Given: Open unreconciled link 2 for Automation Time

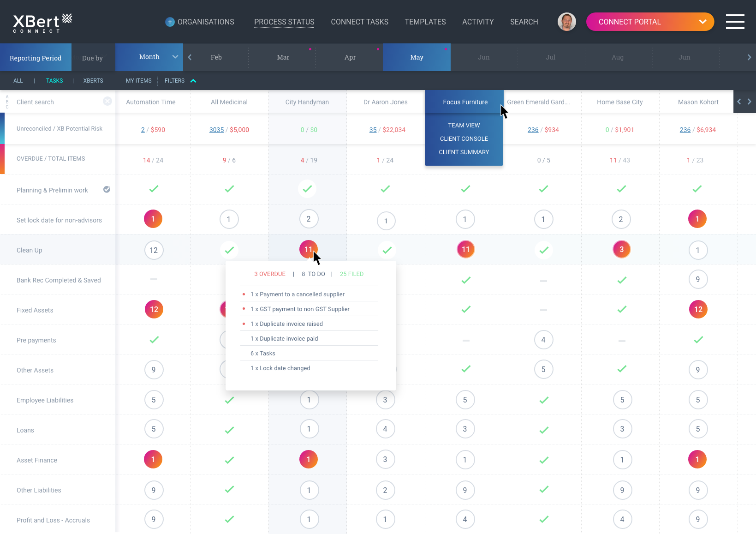Looking at the screenshot, I should [x=143, y=130].
